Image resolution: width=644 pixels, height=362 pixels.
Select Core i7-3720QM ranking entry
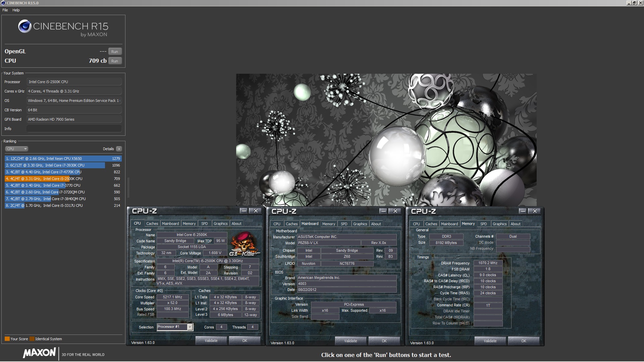(63, 192)
